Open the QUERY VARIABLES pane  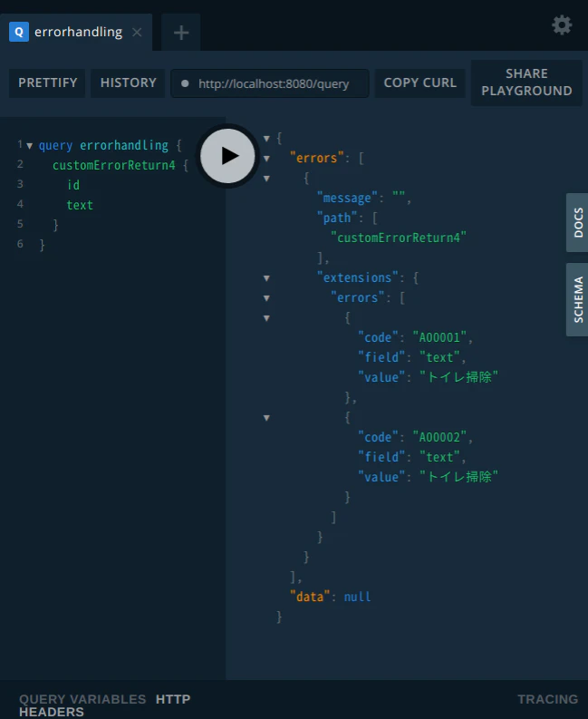click(82, 699)
